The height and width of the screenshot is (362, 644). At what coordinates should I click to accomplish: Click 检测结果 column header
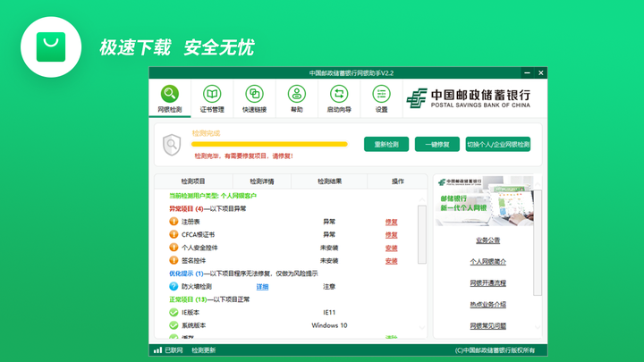pos(329,181)
